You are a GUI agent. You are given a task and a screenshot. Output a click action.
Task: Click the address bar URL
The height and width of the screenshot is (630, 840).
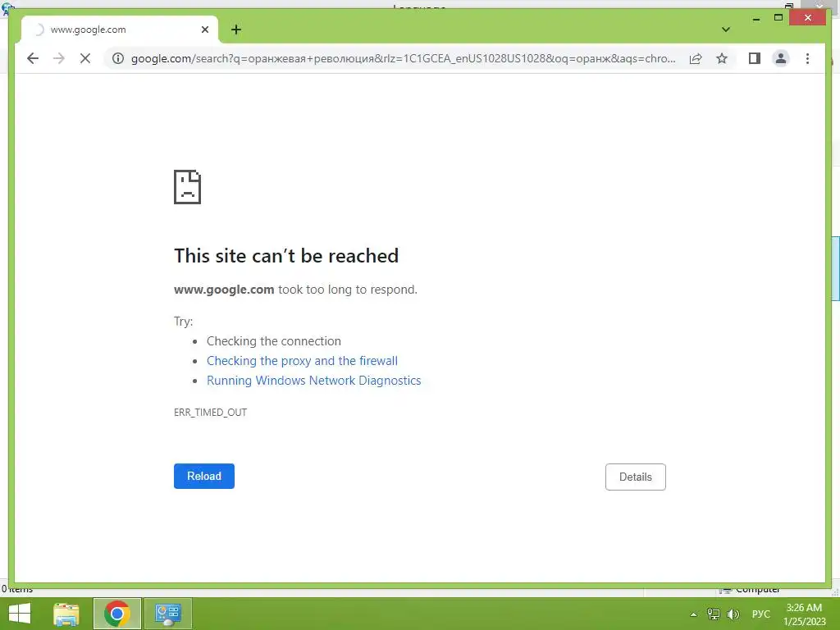(x=403, y=58)
